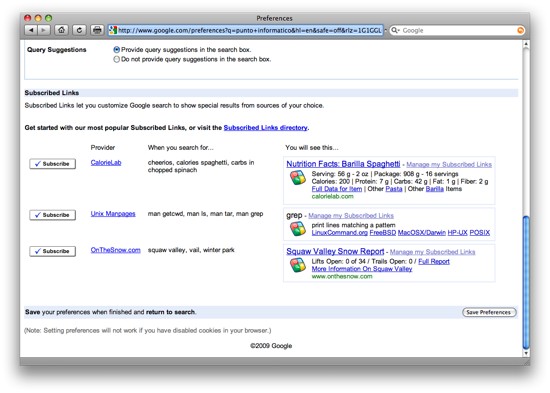Click the blue vertical scrollbar thumb

[x=526, y=282]
